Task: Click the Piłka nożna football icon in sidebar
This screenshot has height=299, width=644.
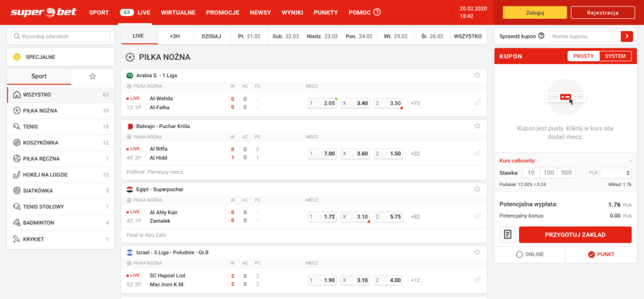Action: coord(17,111)
